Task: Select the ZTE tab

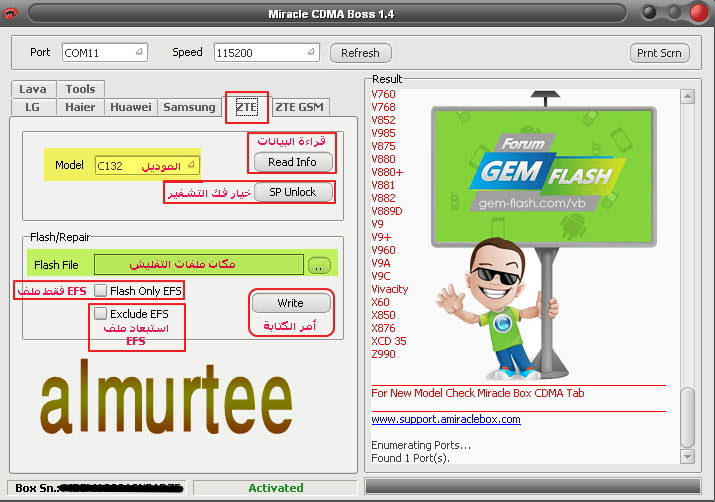Action: point(247,107)
